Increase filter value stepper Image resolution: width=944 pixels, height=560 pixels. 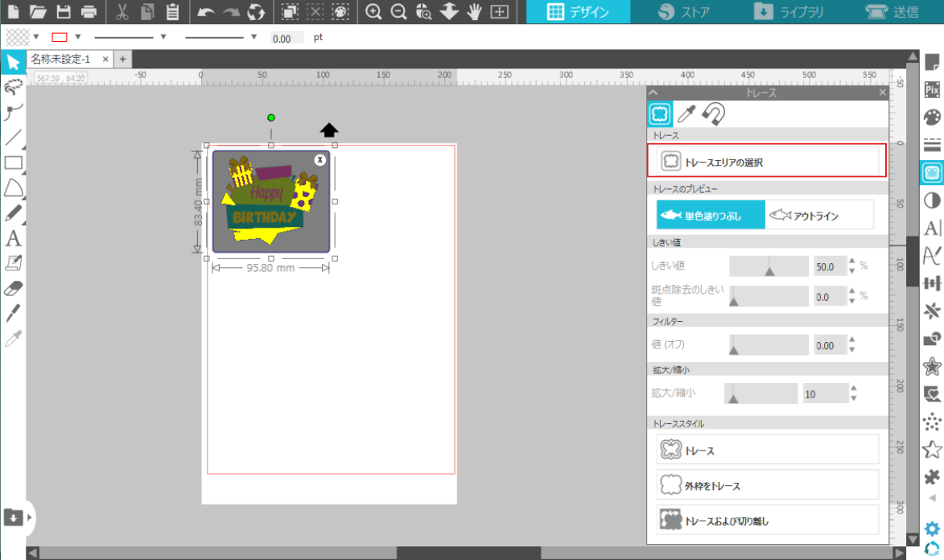point(852,340)
